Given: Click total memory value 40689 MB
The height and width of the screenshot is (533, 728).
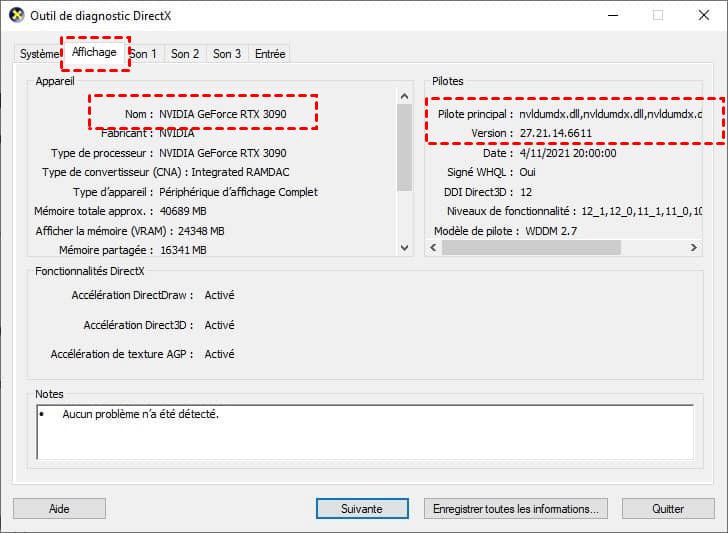Looking at the screenshot, I should (x=183, y=211).
